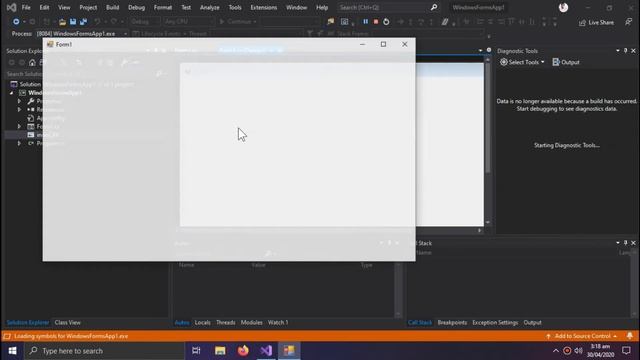Image resolution: width=640 pixels, height=360 pixels.
Task: Collapse the WindowsFormsApp1 project node
Action: (11, 93)
